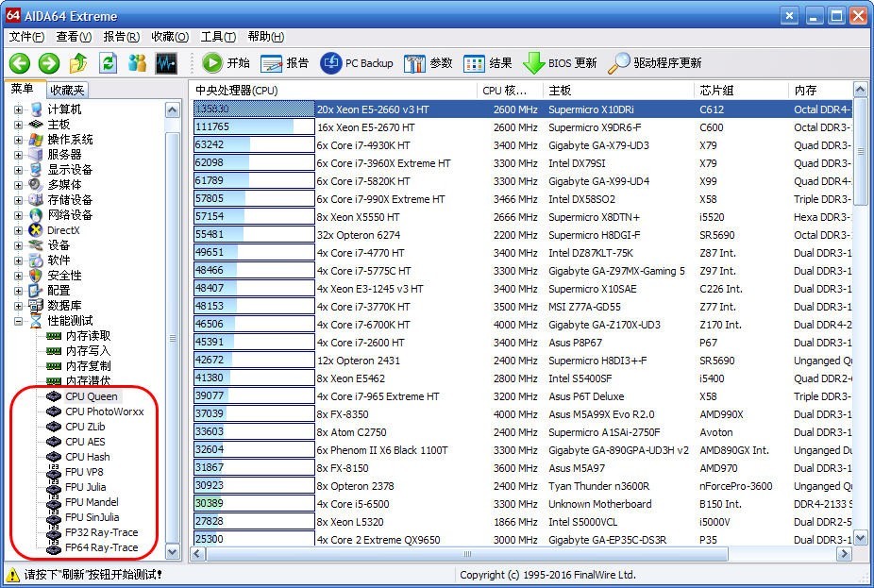Click the results list vertical scrollbar down arrow

pyautogui.click(x=860, y=538)
